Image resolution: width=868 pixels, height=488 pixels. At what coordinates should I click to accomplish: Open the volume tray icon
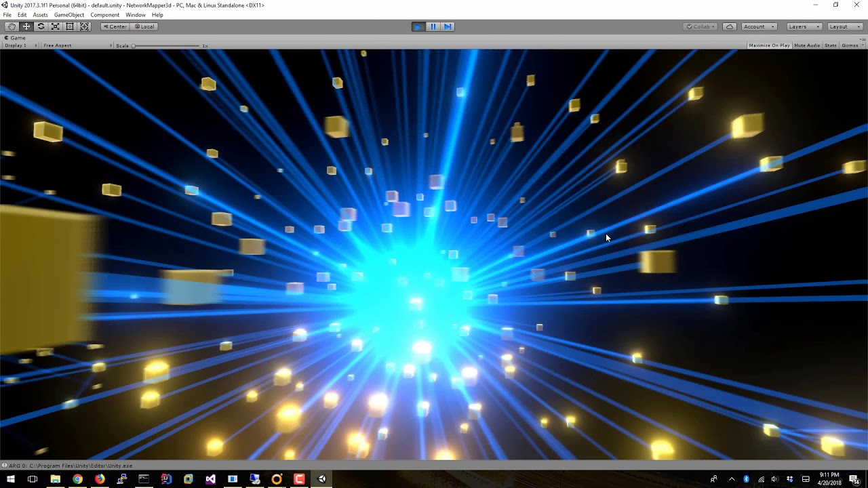point(774,479)
